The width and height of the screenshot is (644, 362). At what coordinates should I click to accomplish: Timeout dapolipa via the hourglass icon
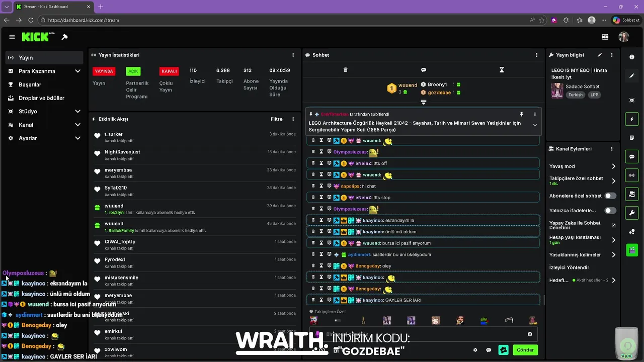(320, 186)
